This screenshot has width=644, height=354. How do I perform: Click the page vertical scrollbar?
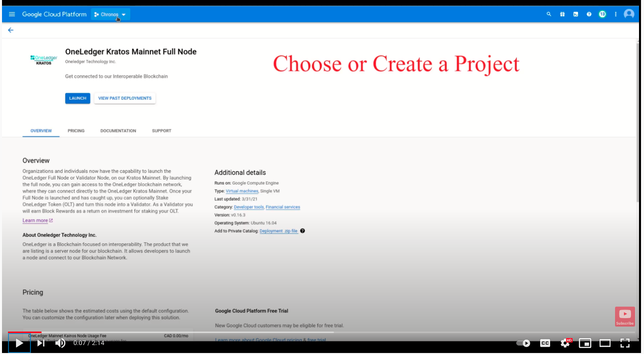pyautogui.click(x=637, y=122)
